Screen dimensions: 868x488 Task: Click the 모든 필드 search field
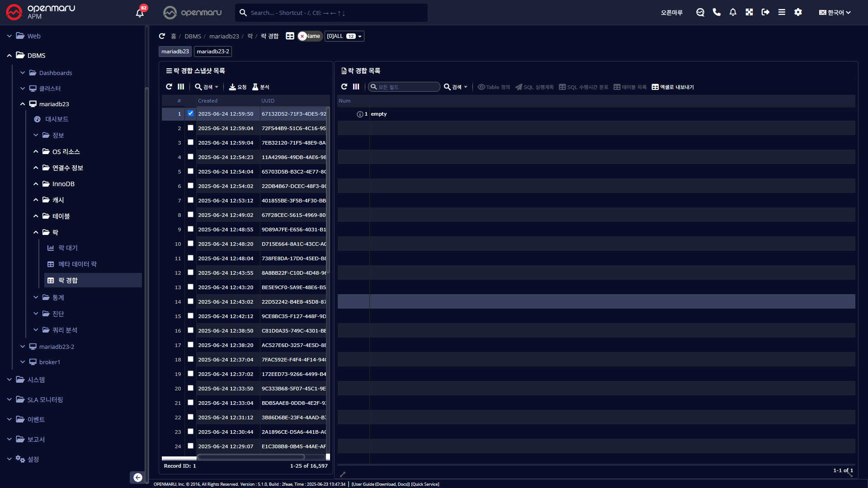pos(405,87)
